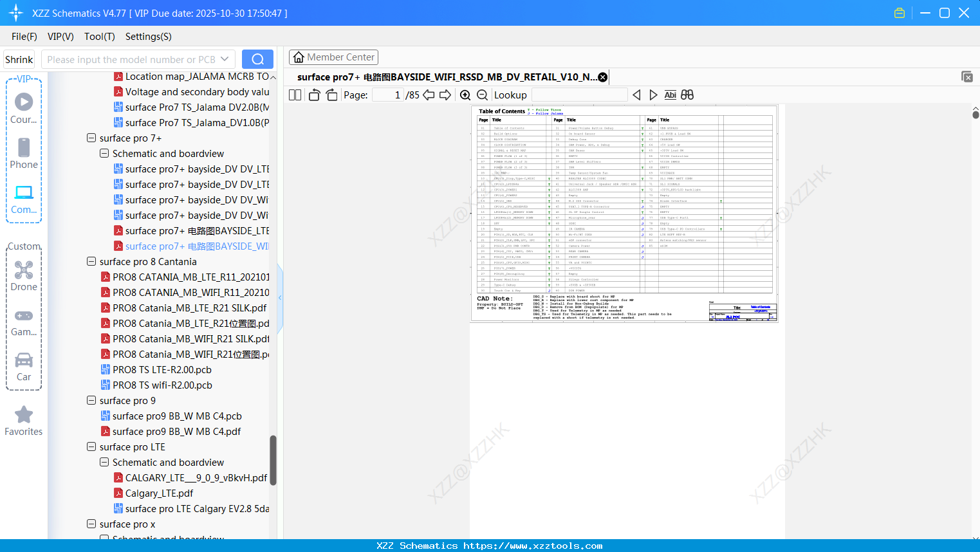Open the Courses category in VIP sidebar
Viewport: 980px width, 552px height.
tap(24, 108)
